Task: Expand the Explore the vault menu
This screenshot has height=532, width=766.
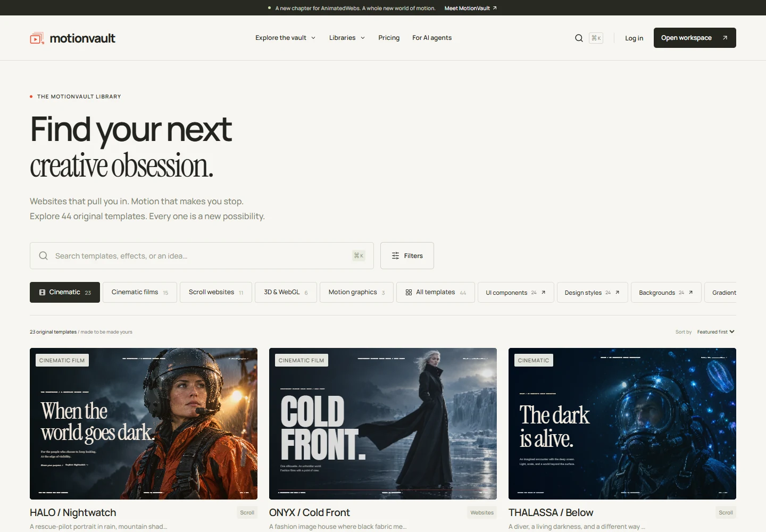Action: click(285, 38)
